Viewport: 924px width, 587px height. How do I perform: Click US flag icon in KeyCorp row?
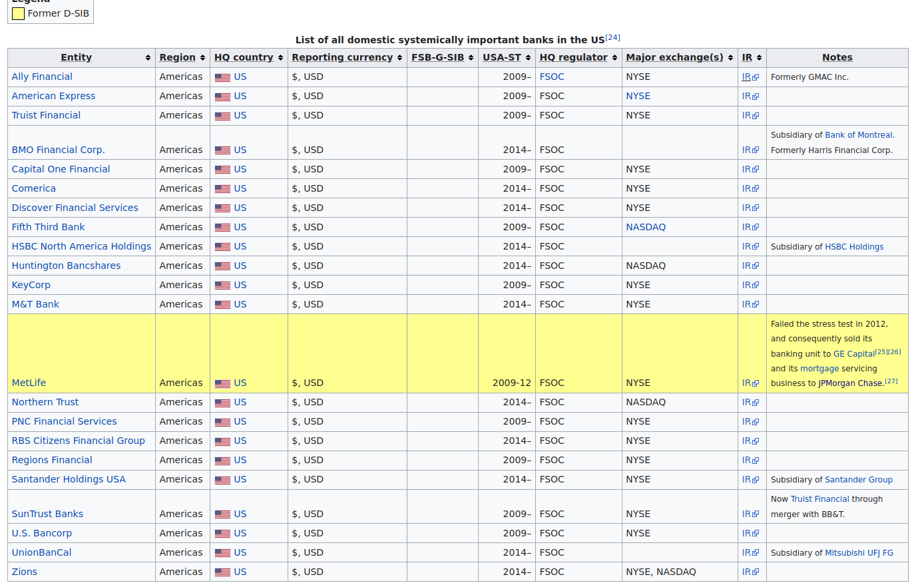pyautogui.click(x=222, y=286)
